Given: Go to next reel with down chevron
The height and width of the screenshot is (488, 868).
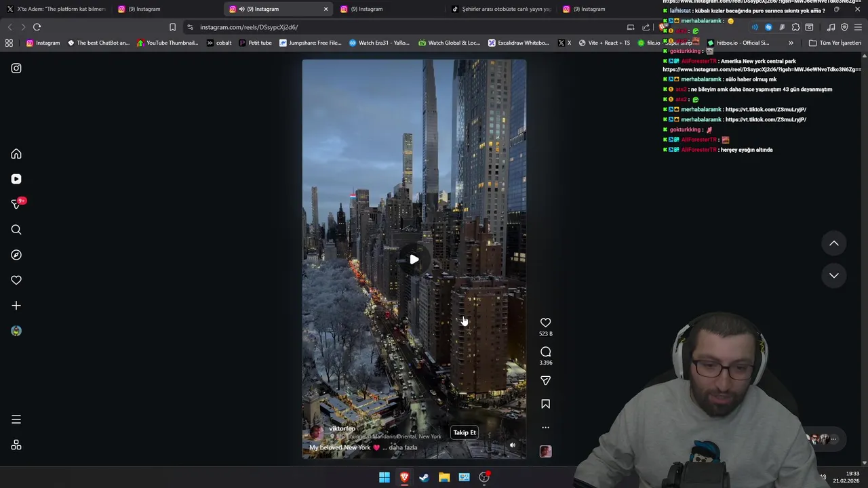Looking at the screenshot, I should coord(834,276).
